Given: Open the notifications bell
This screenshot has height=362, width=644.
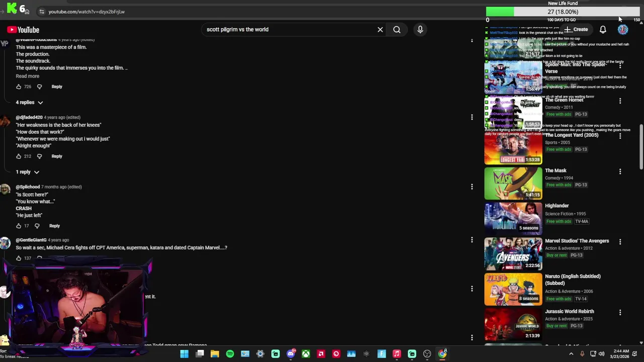Looking at the screenshot, I should point(603,30).
